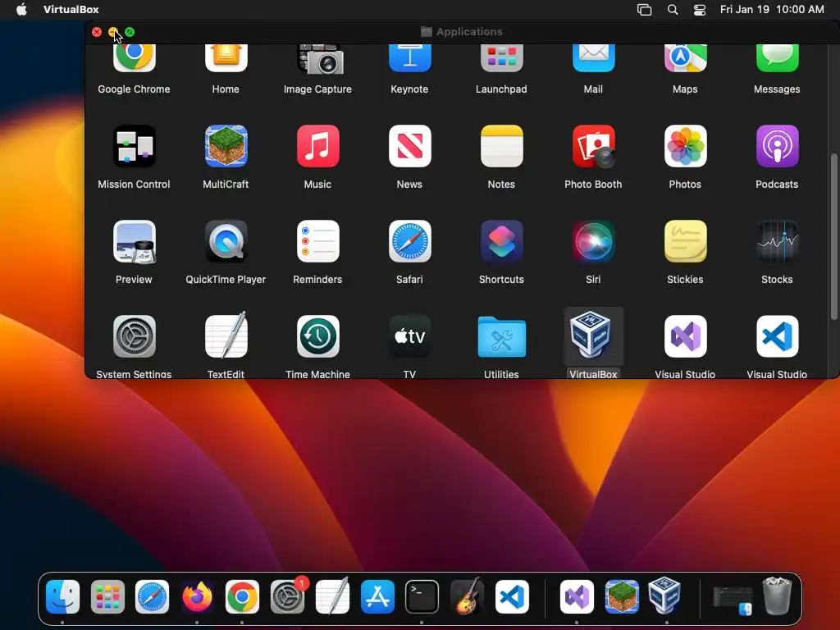The image size is (840, 630).
Task: Open purple Visual Studio from the Dock
Action: click(x=577, y=596)
